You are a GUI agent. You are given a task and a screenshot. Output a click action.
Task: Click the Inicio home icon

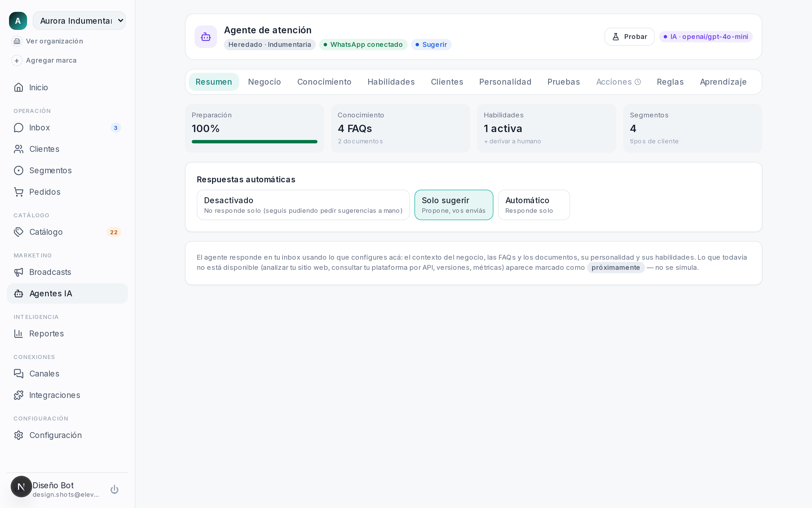(x=19, y=87)
